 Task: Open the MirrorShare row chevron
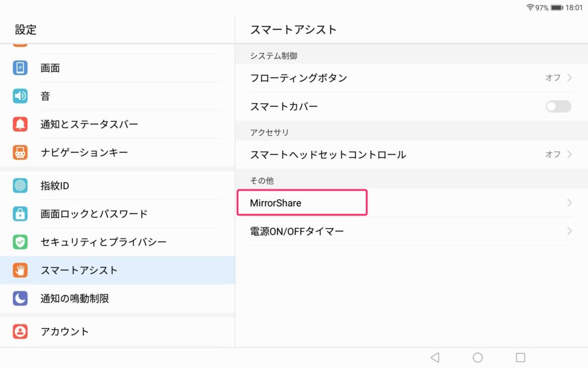click(x=569, y=203)
